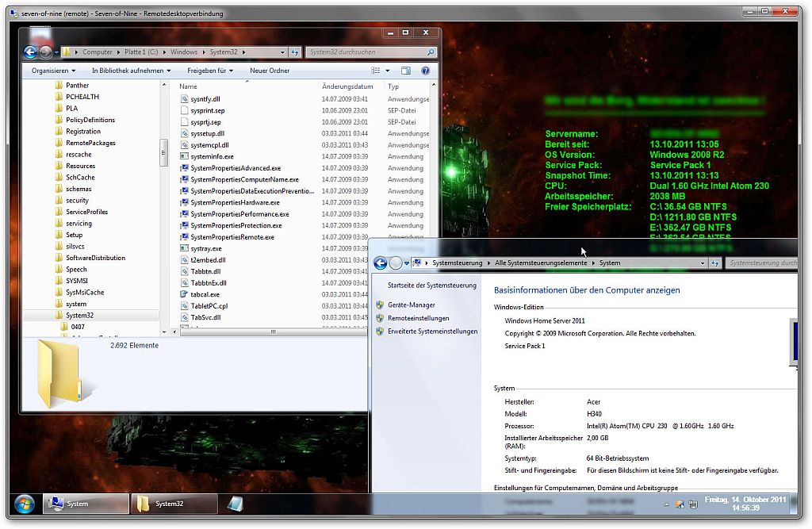Expand the view options dropdown arrow
Screen dimensions: 812x529
pos(387,71)
